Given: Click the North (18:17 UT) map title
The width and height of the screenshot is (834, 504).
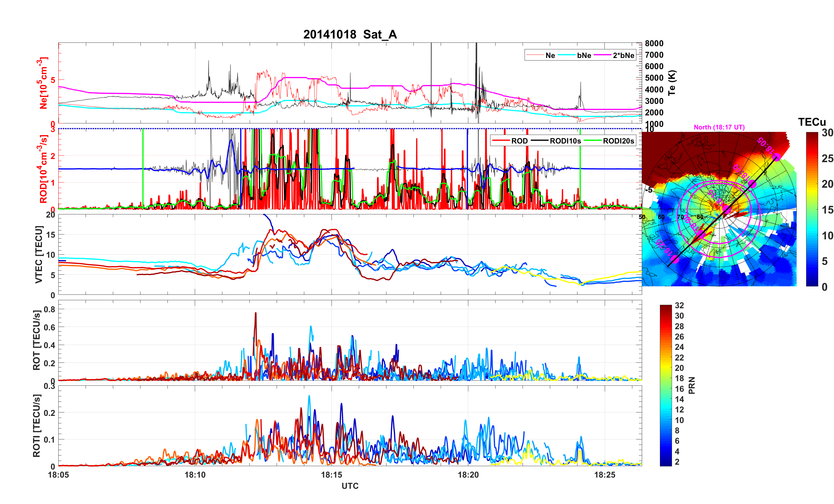Looking at the screenshot, I should click(719, 127).
